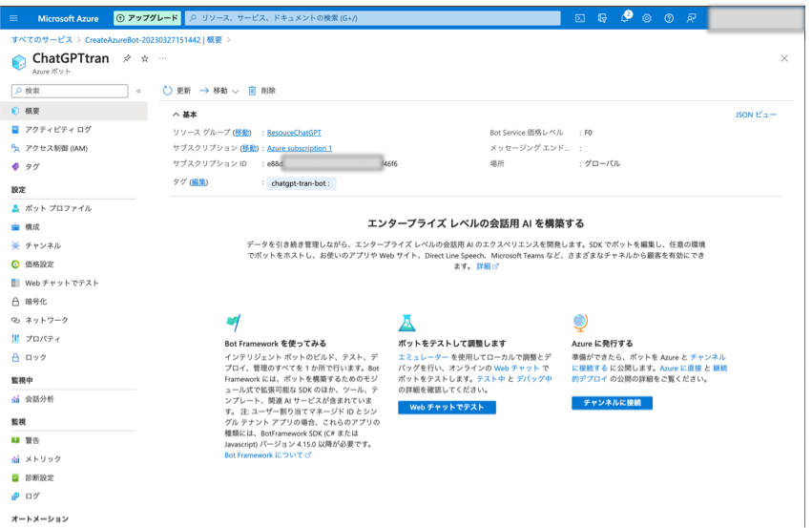Click the デバッグ中 link

click(x=534, y=379)
